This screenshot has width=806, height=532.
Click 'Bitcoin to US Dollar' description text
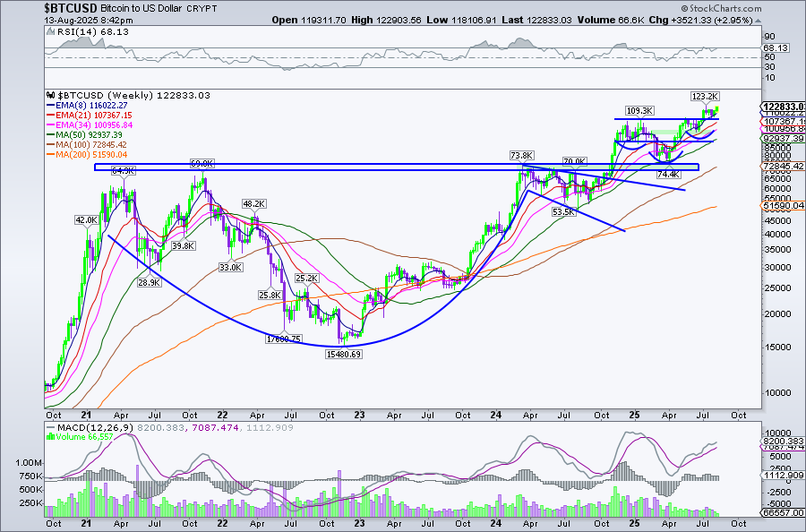pyautogui.click(x=141, y=8)
